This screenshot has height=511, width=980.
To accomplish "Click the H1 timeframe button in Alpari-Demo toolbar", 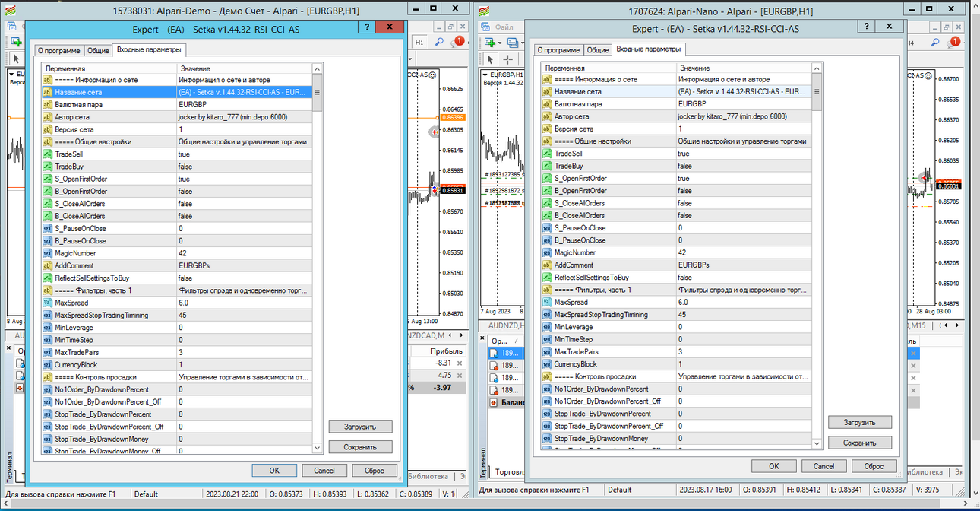I will coord(419,43).
